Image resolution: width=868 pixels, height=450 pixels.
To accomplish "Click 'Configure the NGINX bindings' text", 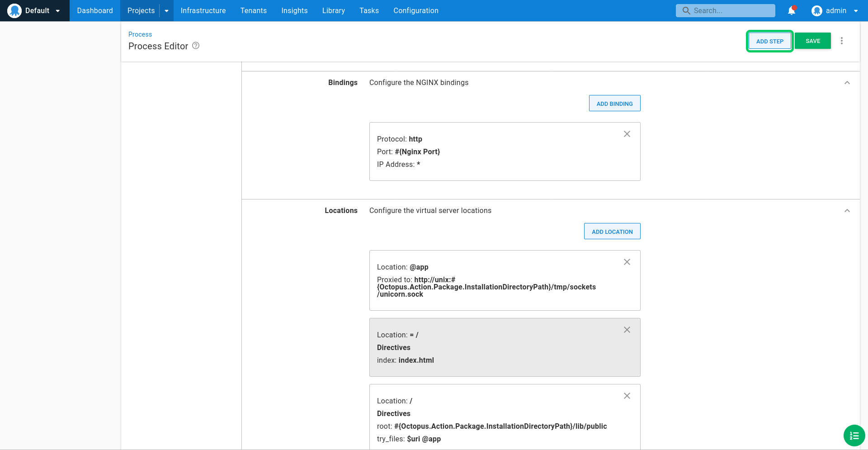I will [x=419, y=82].
